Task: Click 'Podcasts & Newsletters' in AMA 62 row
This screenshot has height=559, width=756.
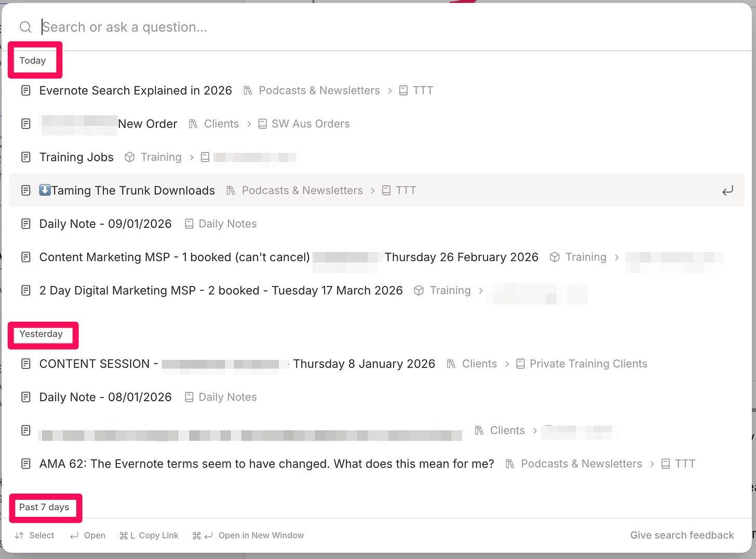Action: [582, 463]
